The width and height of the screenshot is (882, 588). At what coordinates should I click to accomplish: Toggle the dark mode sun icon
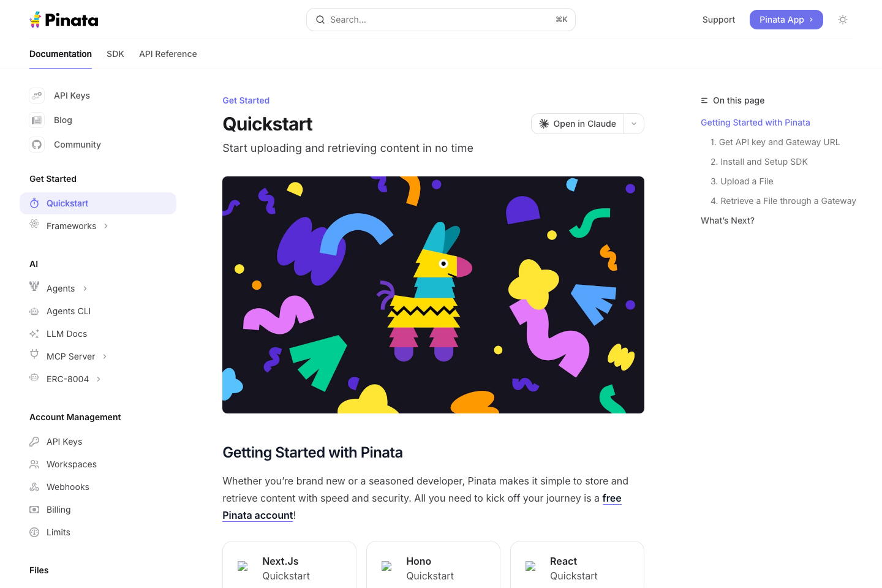(x=843, y=20)
